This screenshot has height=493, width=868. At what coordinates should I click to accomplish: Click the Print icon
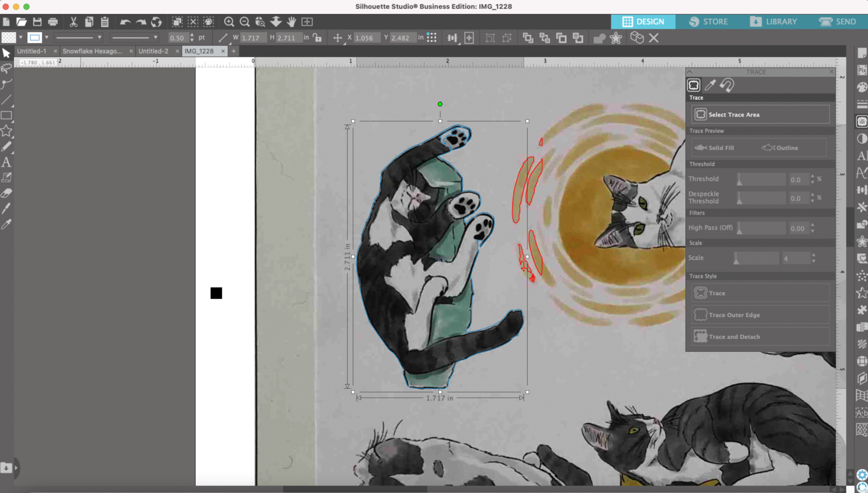pos(53,22)
